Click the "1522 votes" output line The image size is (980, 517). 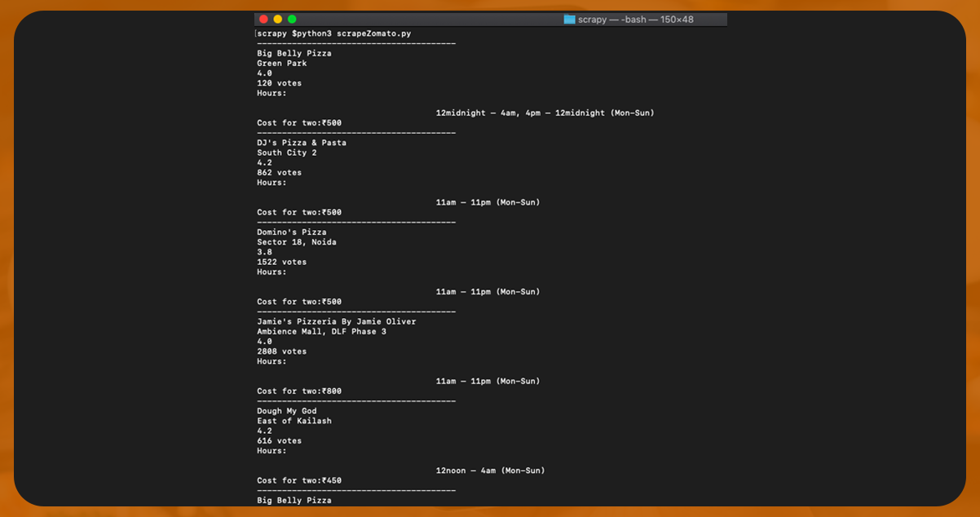click(281, 262)
